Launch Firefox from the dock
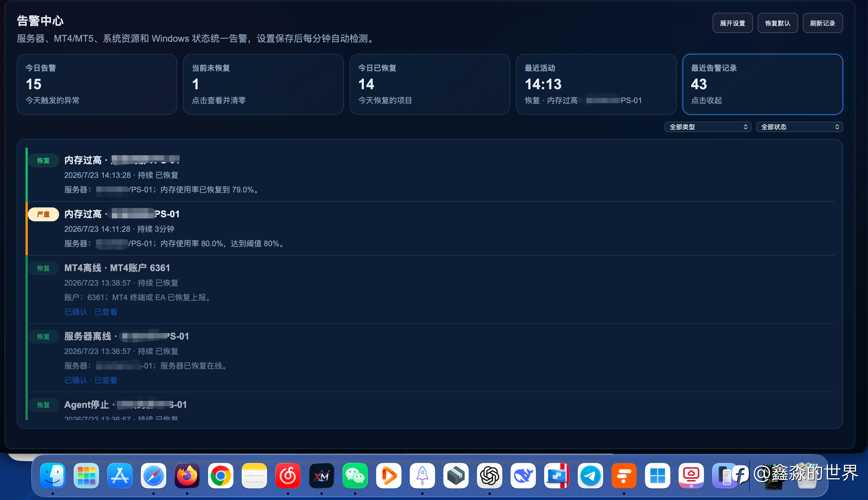868x500 pixels. [x=187, y=476]
